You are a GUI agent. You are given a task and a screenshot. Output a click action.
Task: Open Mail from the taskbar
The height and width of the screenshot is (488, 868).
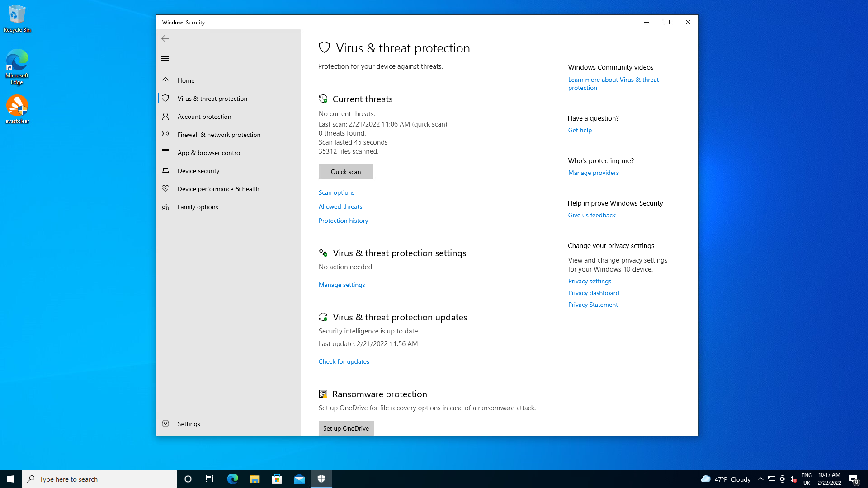pos(299,479)
